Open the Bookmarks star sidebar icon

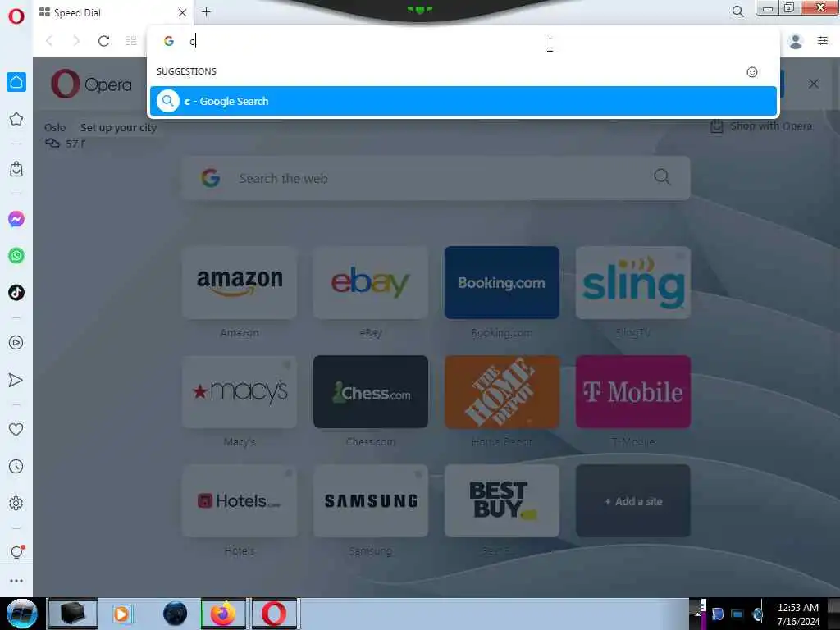(x=16, y=119)
